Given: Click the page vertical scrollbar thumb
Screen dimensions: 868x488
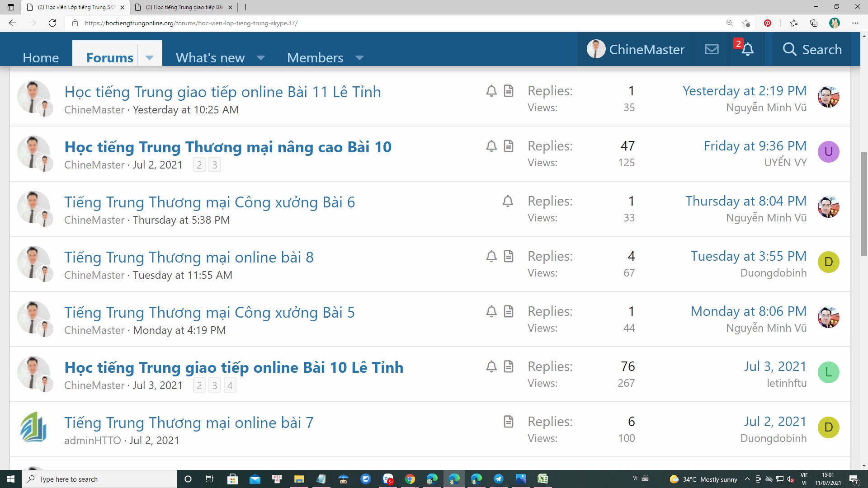Looking at the screenshot, I should pos(864,203).
